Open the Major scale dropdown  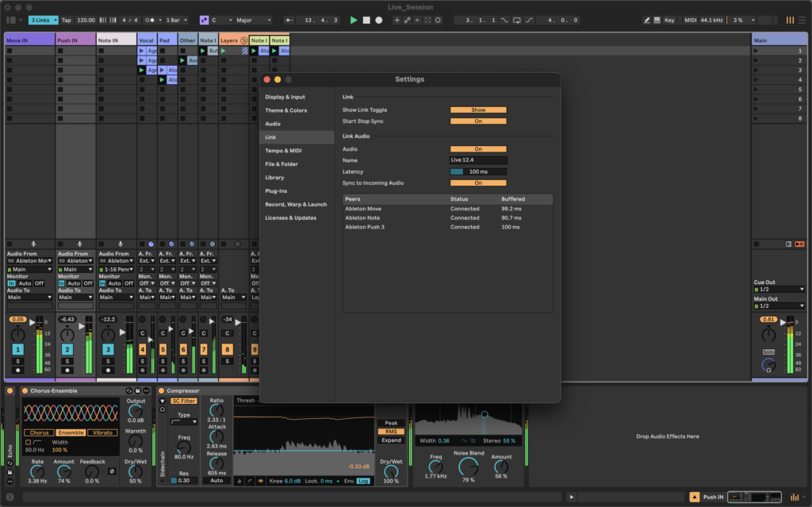253,20
